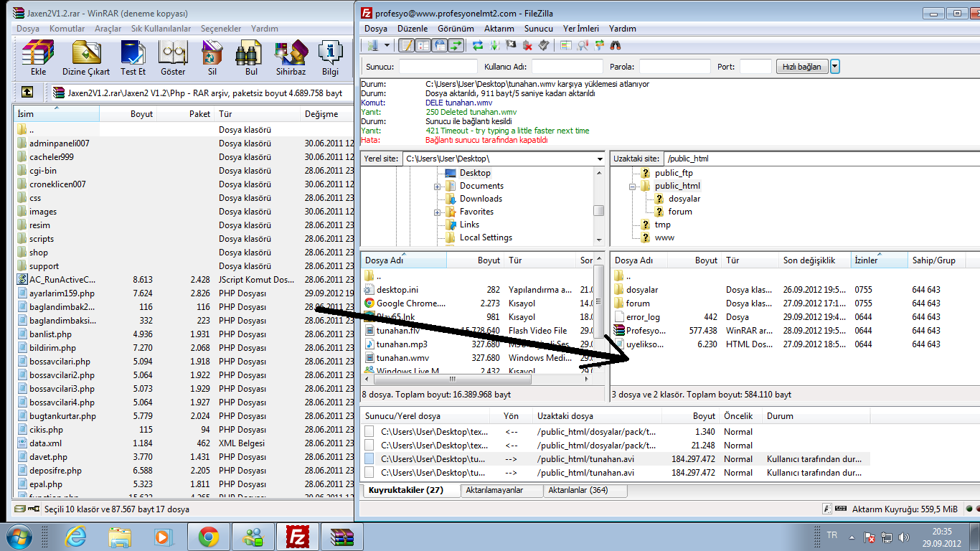The width and height of the screenshot is (980, 551).
Task: Click Windows Media Player taskbar icon
Action: click(164, 536)
